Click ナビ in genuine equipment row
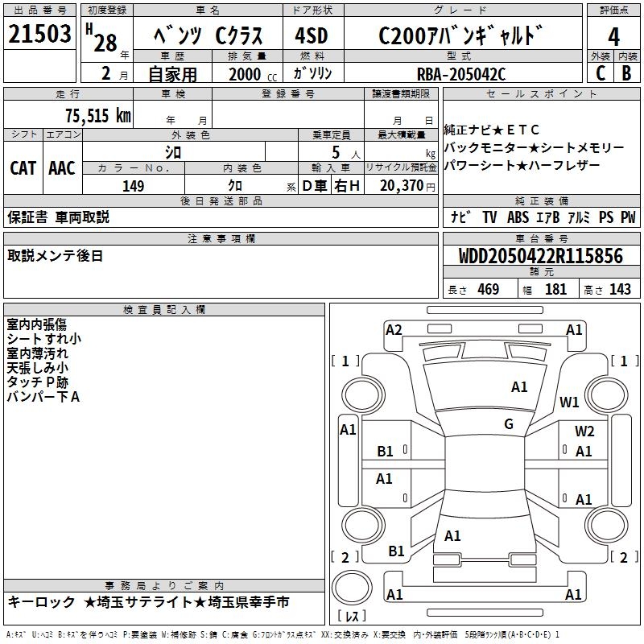The width and height of the screenshot is (644, 644). pos(460,217)
